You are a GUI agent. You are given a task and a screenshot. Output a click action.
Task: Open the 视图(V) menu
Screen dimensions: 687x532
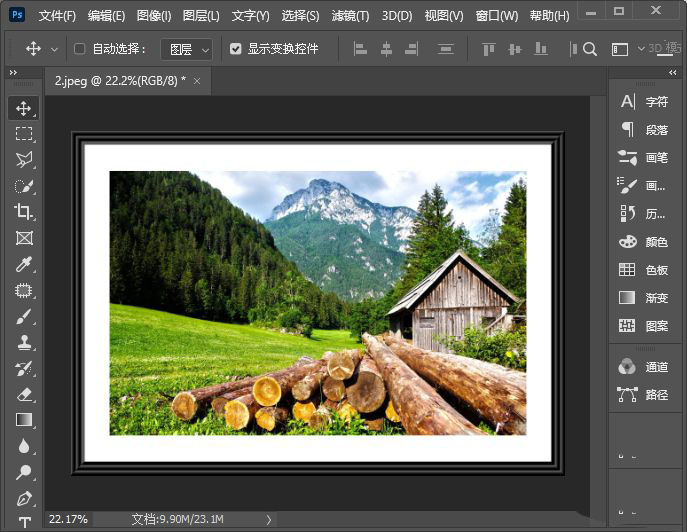click(444, 16)
